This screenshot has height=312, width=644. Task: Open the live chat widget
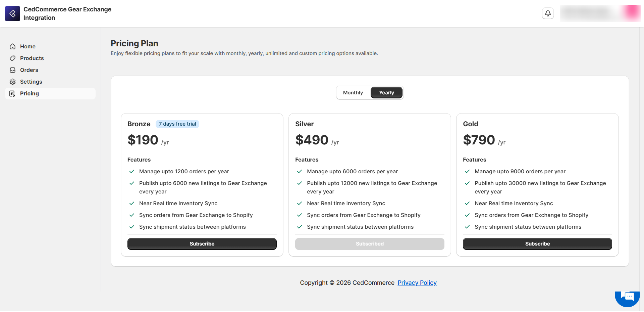click(627, 297)
